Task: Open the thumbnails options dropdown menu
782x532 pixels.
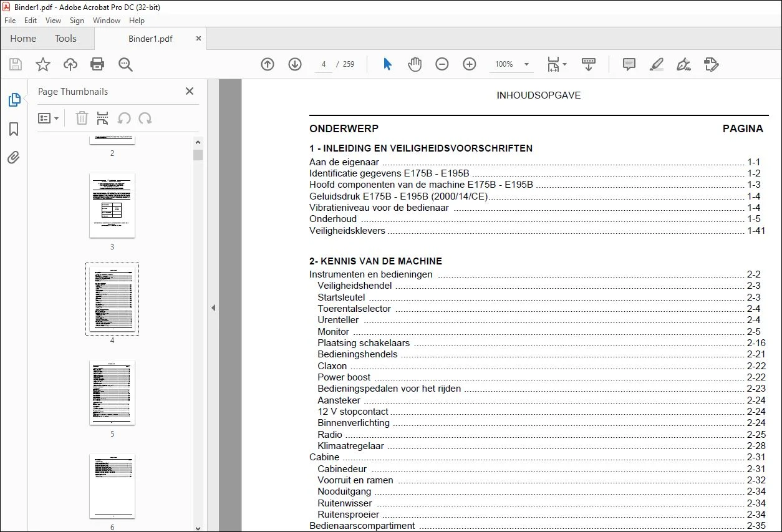Action: tap(48, 118)
